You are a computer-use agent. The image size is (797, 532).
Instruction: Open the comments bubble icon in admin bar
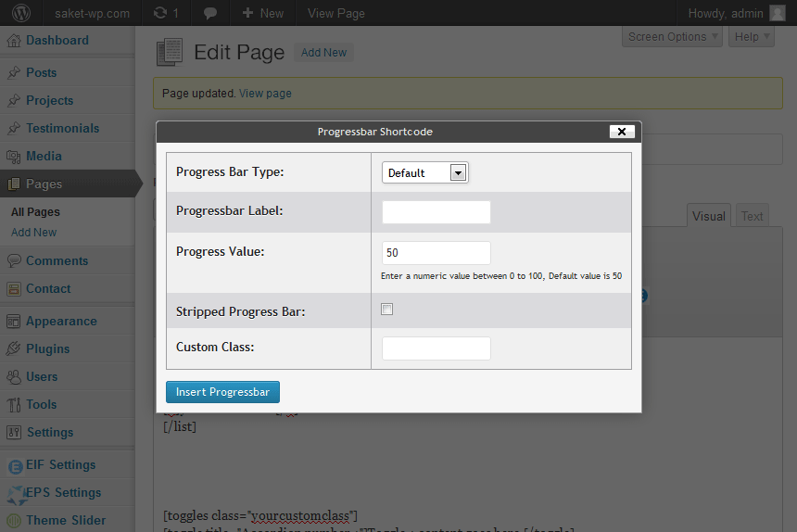[210, 14]
